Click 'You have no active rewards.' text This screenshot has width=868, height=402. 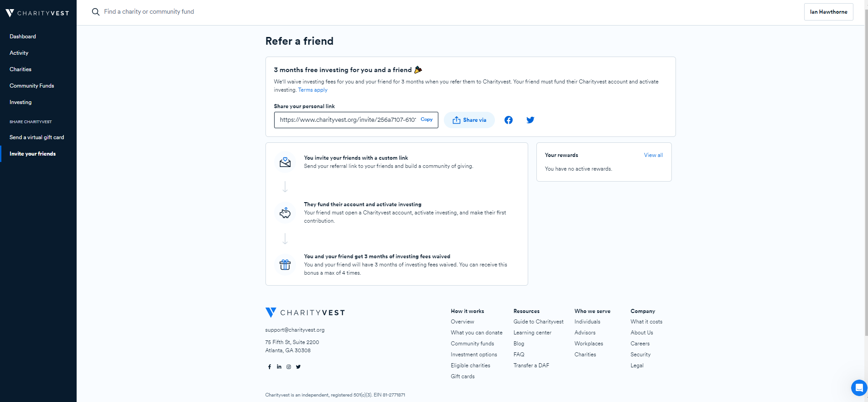click(x=578, y=169)
